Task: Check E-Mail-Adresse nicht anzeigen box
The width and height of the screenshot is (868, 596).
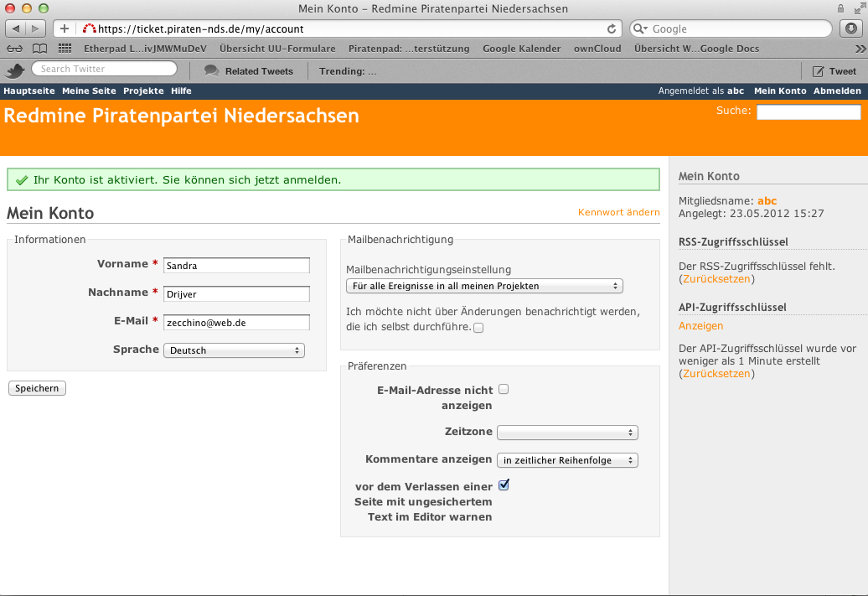Action: point(504,389)
